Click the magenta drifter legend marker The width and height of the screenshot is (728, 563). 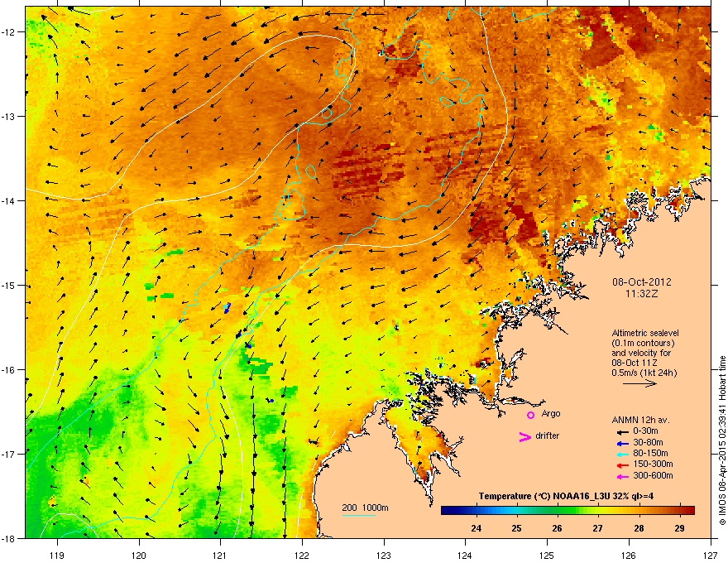pos(524,437)
